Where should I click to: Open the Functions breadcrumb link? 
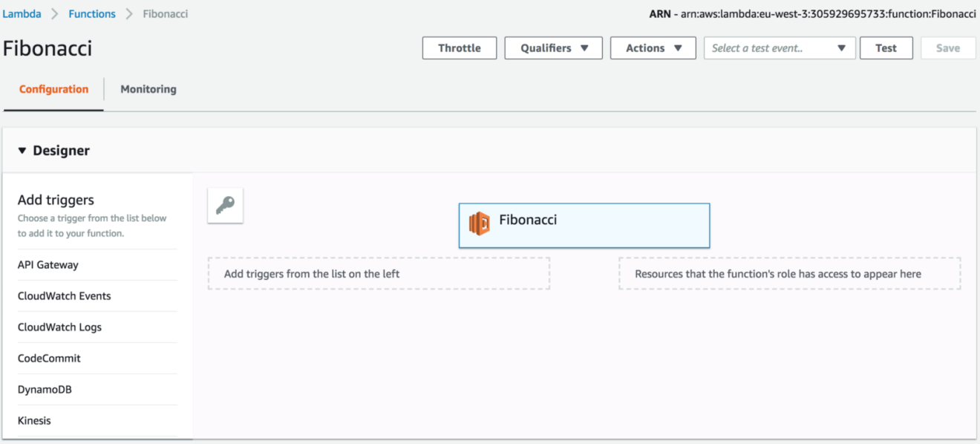click(x=92, y=13)
